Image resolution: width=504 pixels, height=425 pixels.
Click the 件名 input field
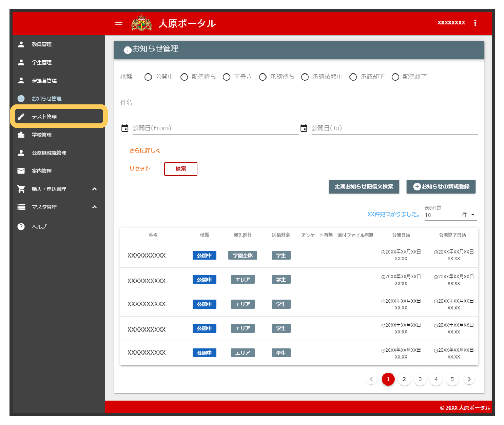tap(299, 103)
